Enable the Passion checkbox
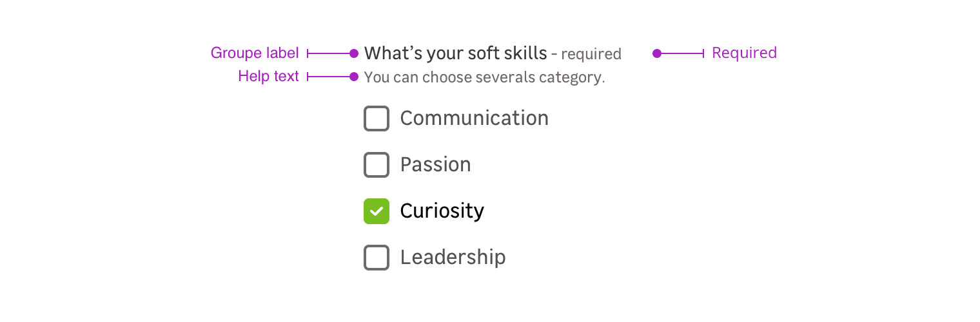Viewport: 980px width, 322px height. (x=377, y=165)
